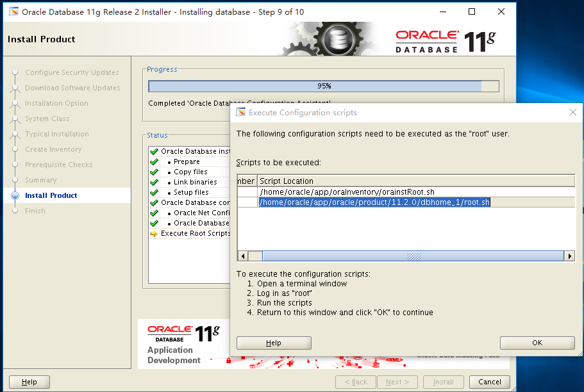The image size is (584, 392).
Task: Click the Setup files status row
Action: 190,192
